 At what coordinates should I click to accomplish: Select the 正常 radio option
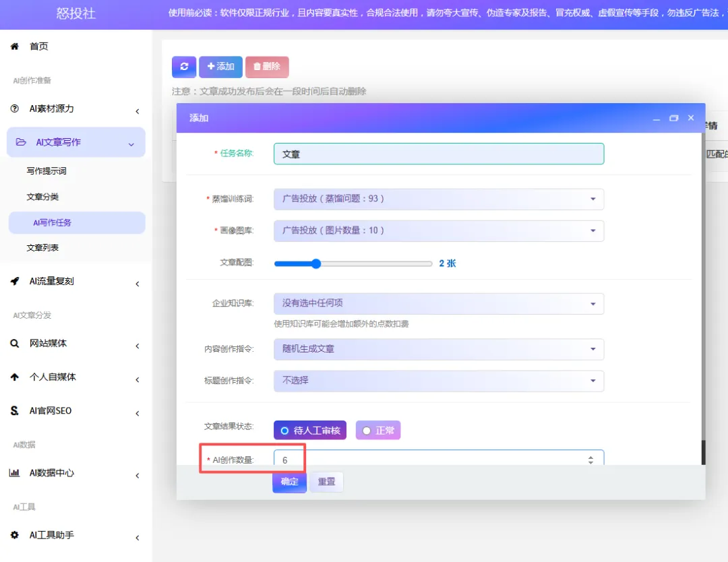378,430
